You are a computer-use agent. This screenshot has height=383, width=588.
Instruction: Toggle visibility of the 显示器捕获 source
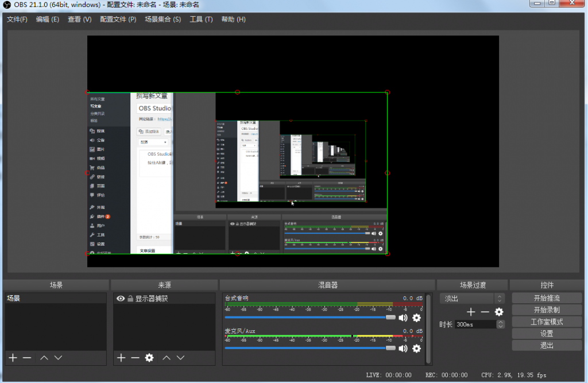point(121,299)
